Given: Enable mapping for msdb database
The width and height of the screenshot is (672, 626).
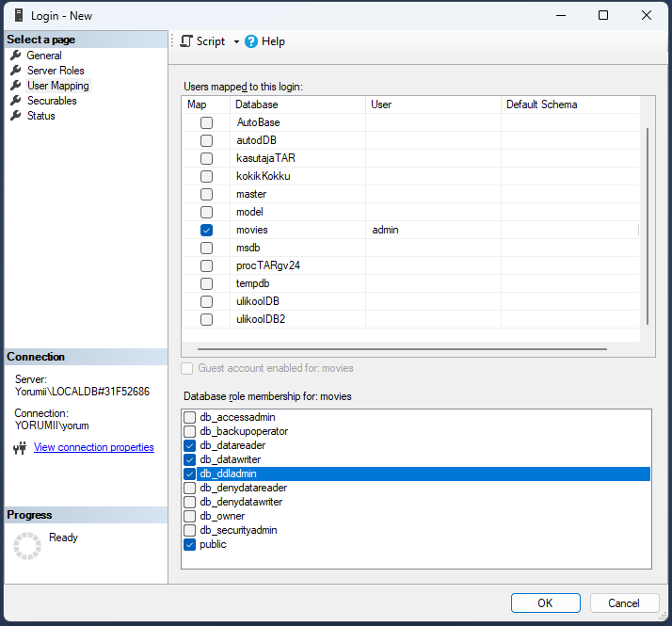Looking at the screenshot, I should (206, 248).
